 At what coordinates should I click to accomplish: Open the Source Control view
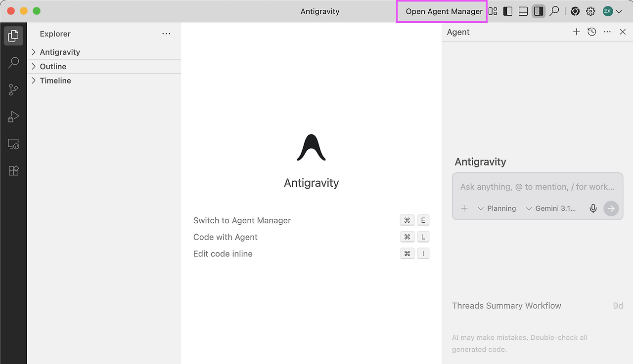13,90
